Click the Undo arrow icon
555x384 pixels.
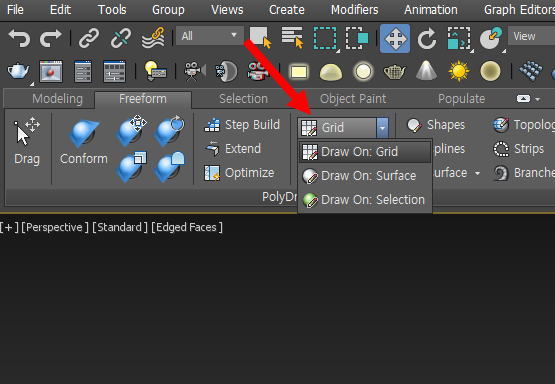(x=19, y=38)
